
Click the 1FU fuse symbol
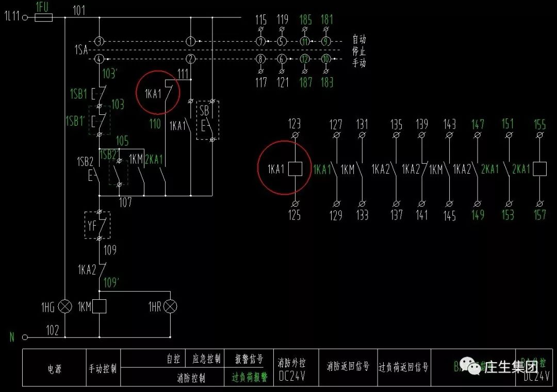43,17
